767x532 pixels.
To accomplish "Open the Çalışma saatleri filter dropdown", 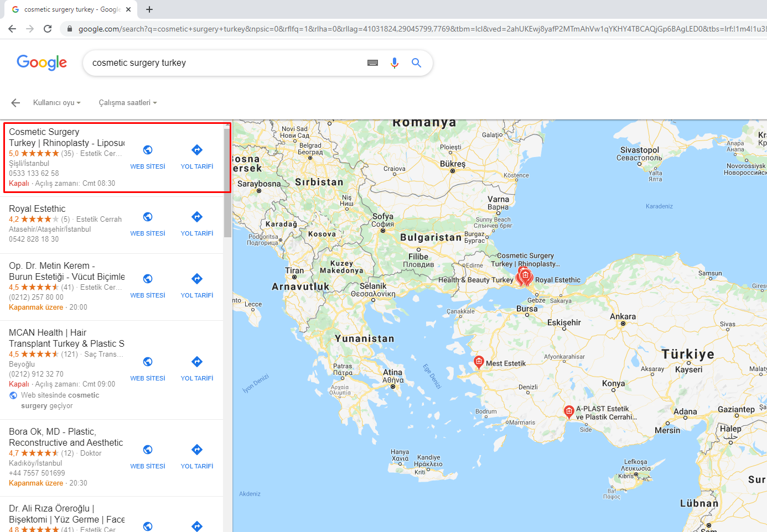I will [128, 103].
